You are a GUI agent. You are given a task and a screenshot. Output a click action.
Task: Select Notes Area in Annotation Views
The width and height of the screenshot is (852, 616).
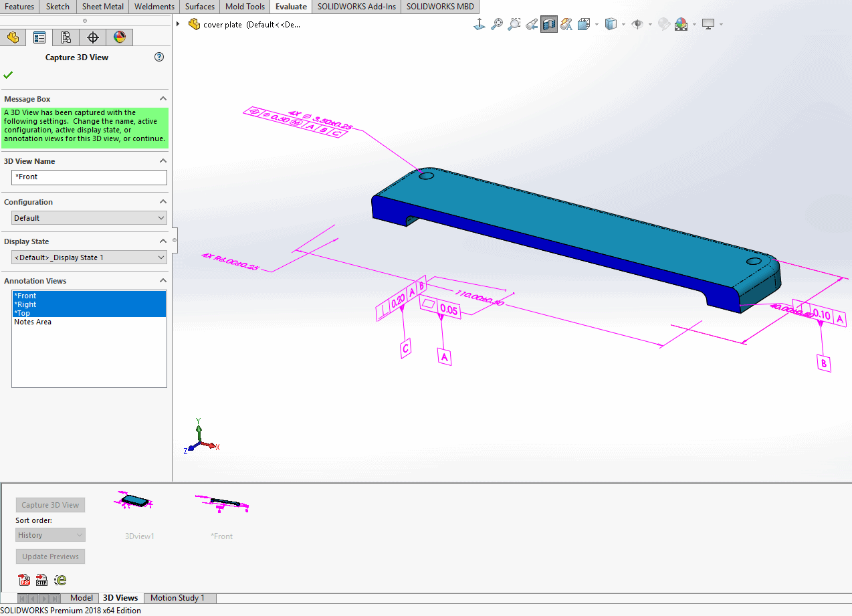pos(89,322)
